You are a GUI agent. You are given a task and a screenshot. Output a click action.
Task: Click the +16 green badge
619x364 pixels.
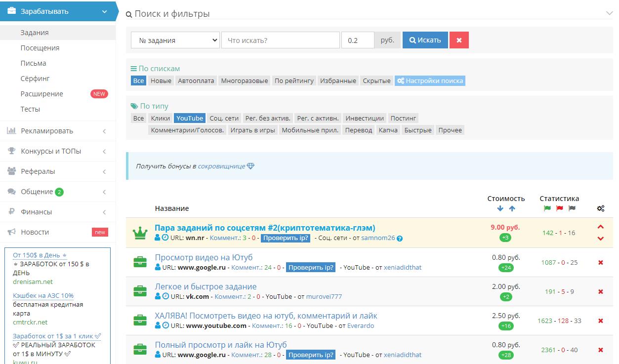[506, 326]
